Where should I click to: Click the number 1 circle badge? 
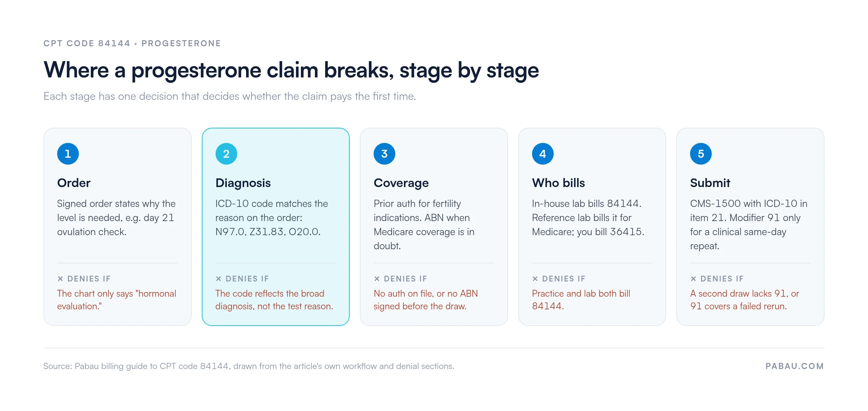coord(68,154)
